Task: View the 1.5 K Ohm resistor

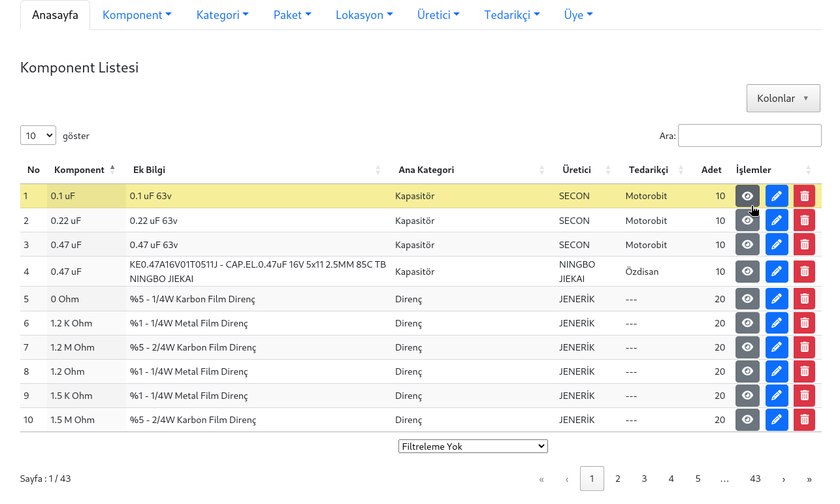Action: pos(747,396)
